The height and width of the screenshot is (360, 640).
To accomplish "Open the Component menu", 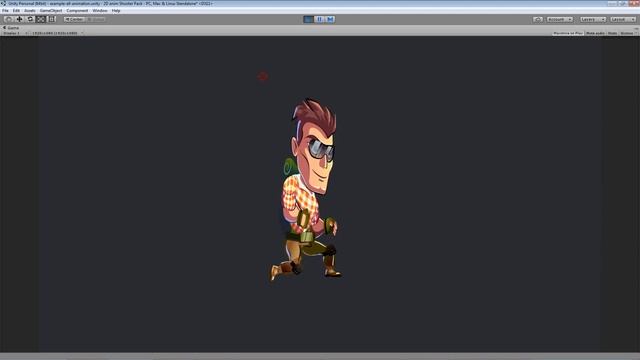I will pos(77,11).
